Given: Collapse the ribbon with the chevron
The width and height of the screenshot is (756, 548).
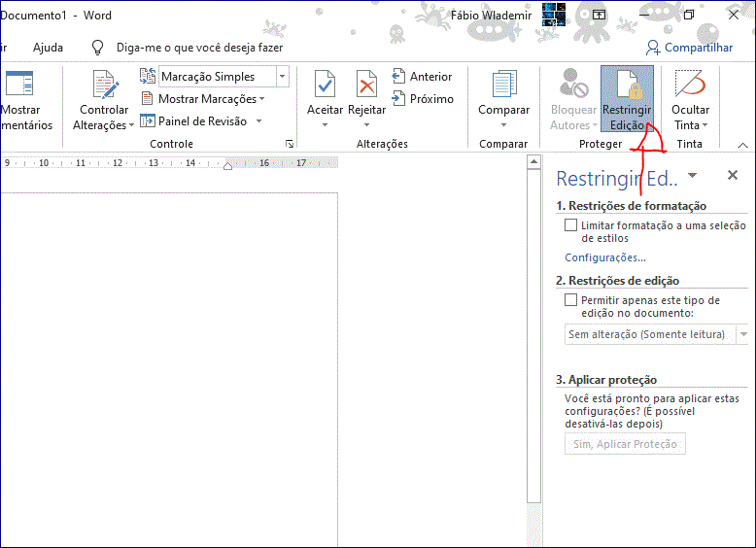Looking at the screenshot, I should (x=743, y=145).
